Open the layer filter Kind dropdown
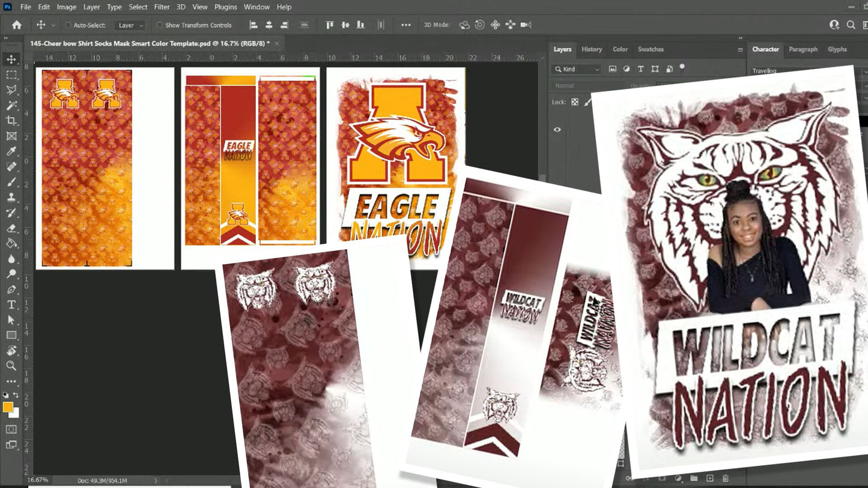The height and width of the screenshot is (488, 868). tap(577, 69)
